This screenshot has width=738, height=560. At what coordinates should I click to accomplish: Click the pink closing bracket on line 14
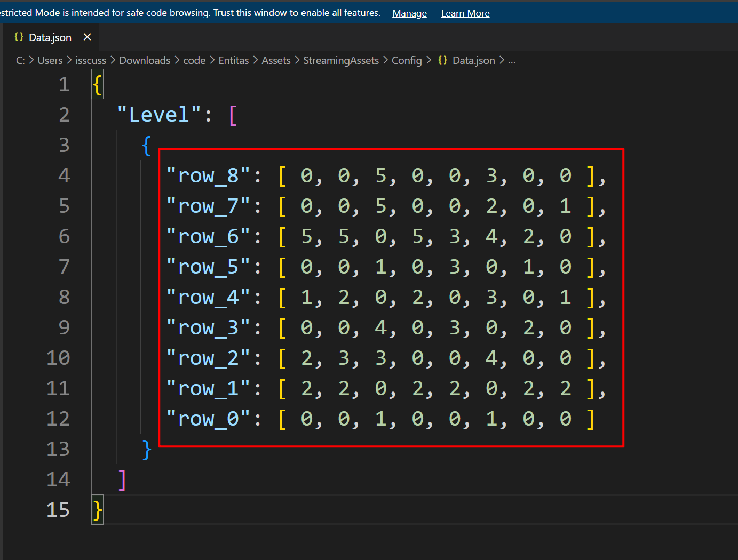(122, 480)
